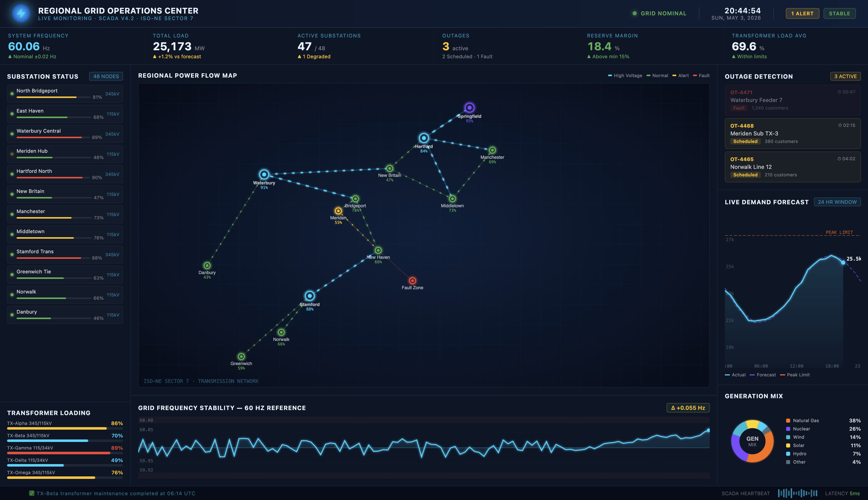This screenshot has height=500, width=868.
Task: Select the Stamford map node
Action: click(x=310, y=296)
